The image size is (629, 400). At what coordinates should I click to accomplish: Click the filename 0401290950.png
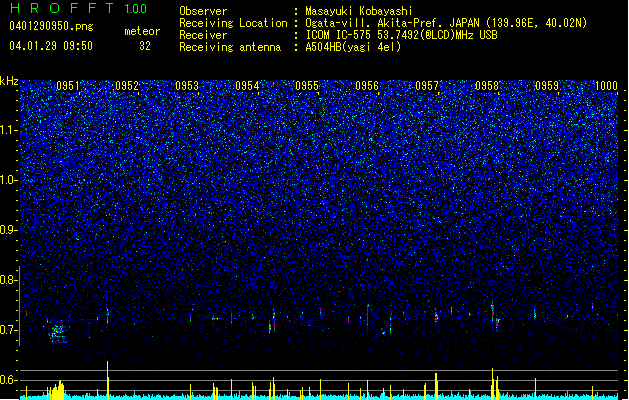tap(51, 26)
